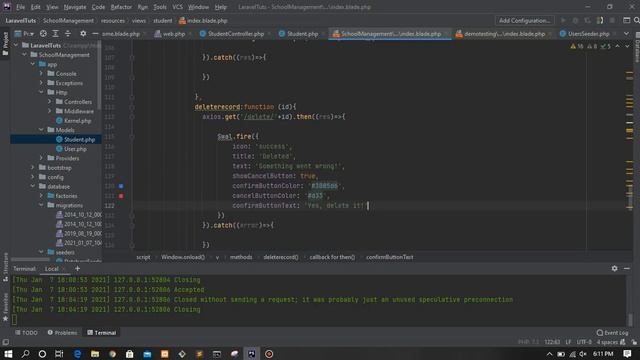Open Microsoft Edge from taskbar
Image resolution: width=640 pixels, height=360 pixels.
(x=77, y=354)
